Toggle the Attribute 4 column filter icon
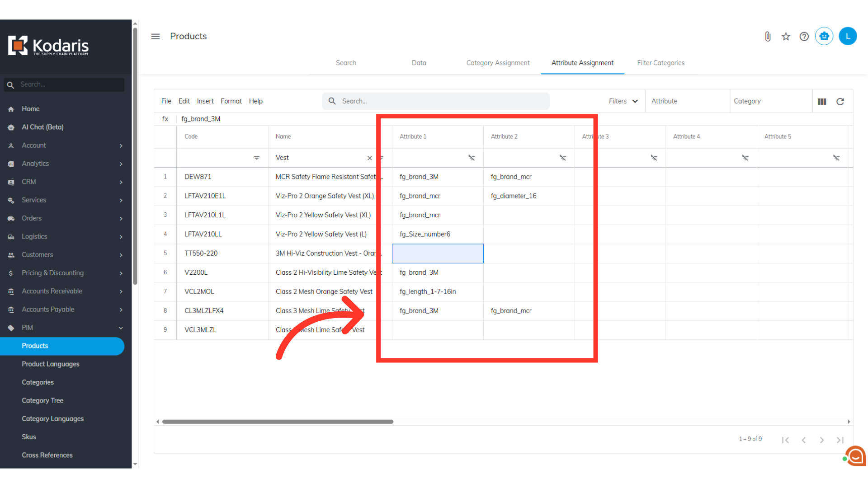 [745, 158]
